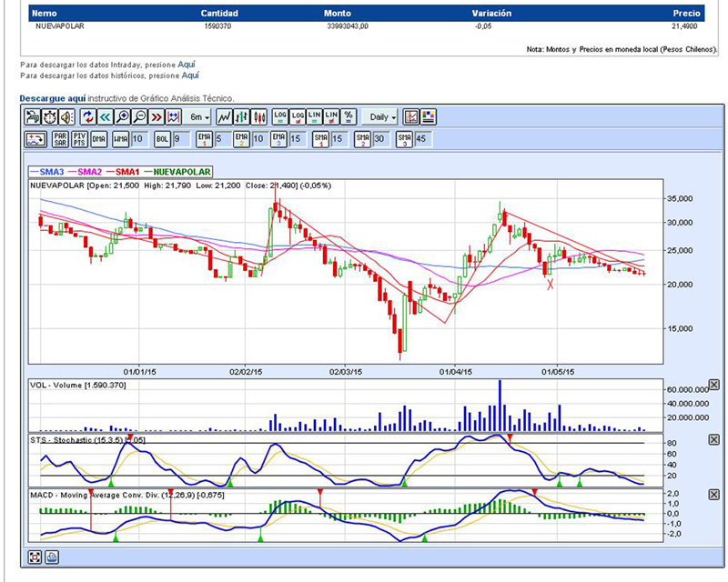The height and width of the screenshot is (582, 728).
Task: Click the SMA 2 period field showing 30
Action: (381, 139)
